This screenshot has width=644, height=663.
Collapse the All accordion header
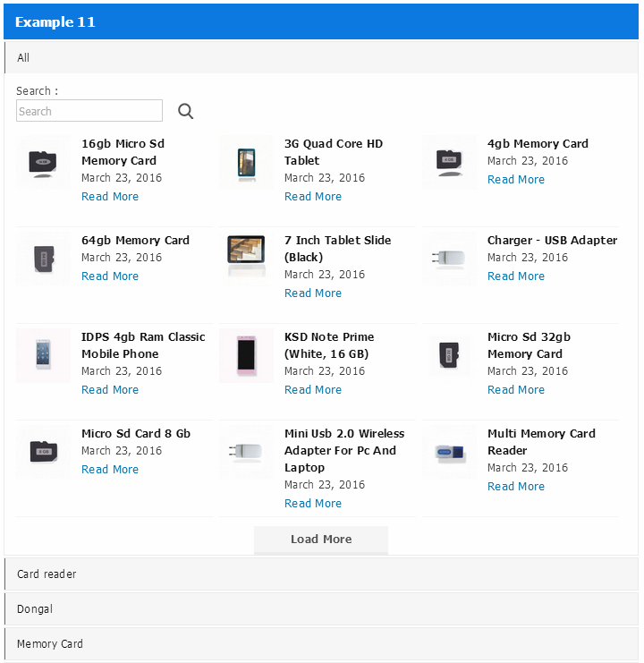[321, 57]
